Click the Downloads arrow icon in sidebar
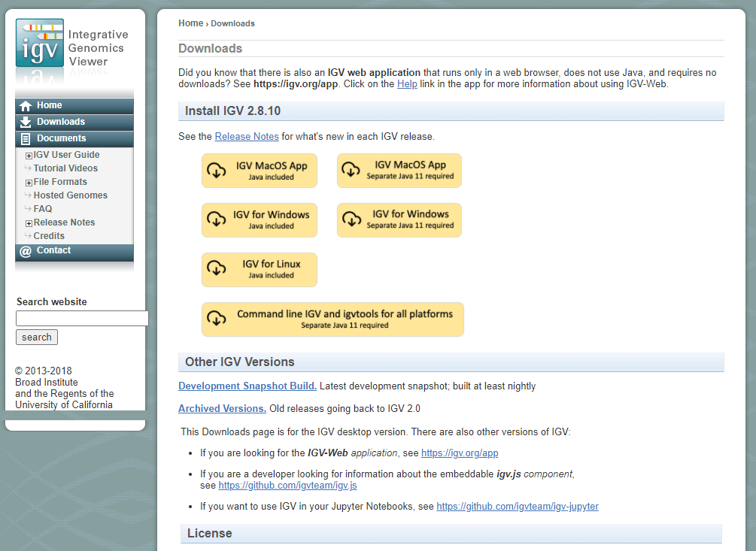The width and height of the screenshot is (756, 551). coord(26,122)
